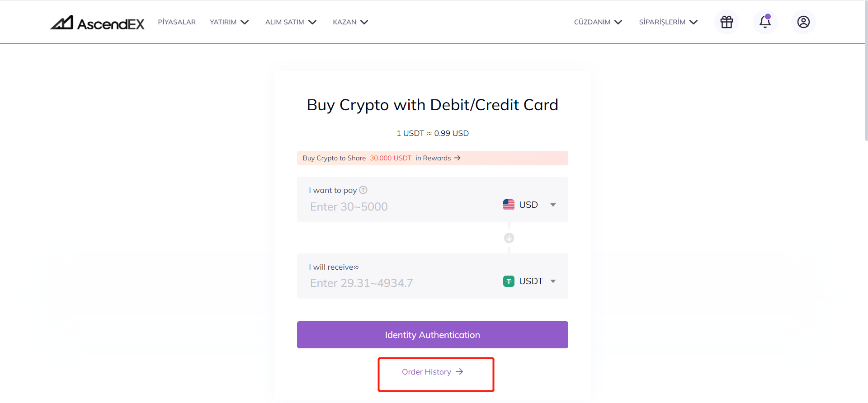Open the USD currency dropdown
This screenshot has width=868, height=403.
pos(529,205)
